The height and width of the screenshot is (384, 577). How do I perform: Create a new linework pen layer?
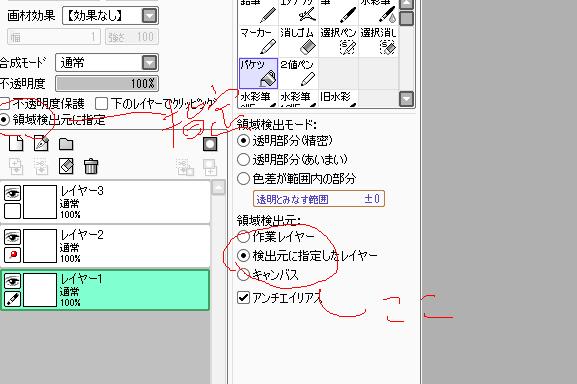[x=41, y=143]
